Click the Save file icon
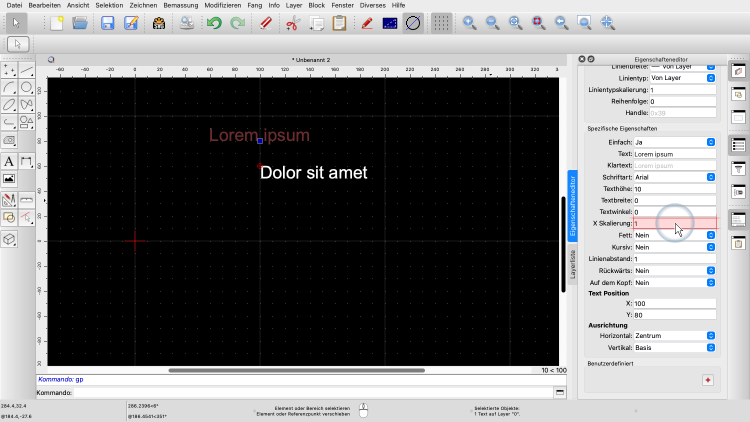 click(107, 22)
